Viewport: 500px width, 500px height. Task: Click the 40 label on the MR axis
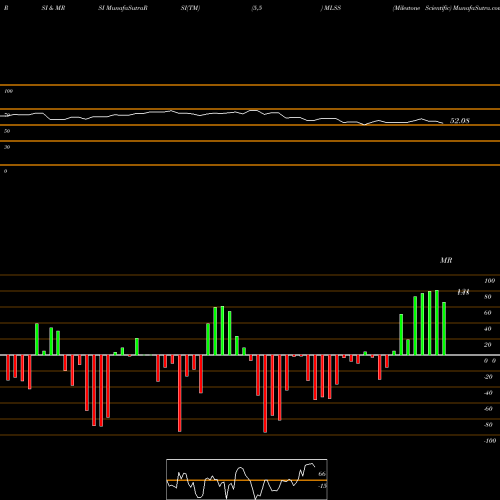click(488, 329)
